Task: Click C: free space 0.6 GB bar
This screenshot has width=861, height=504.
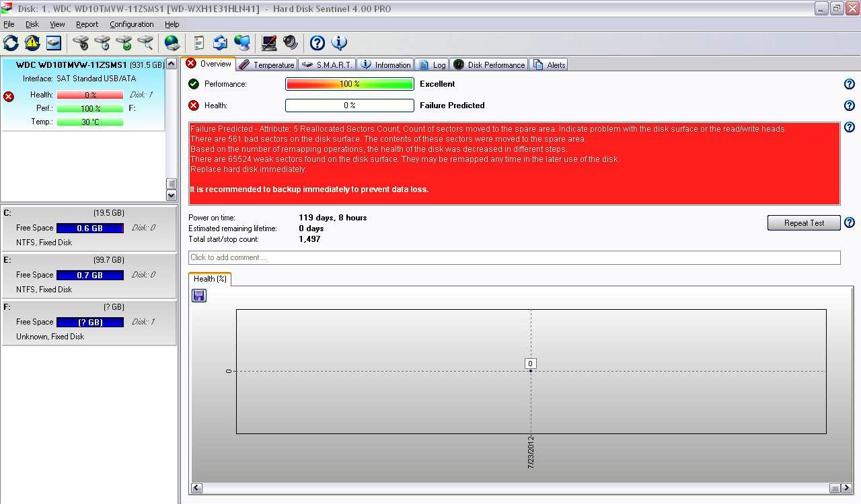Action: [90, 228]
